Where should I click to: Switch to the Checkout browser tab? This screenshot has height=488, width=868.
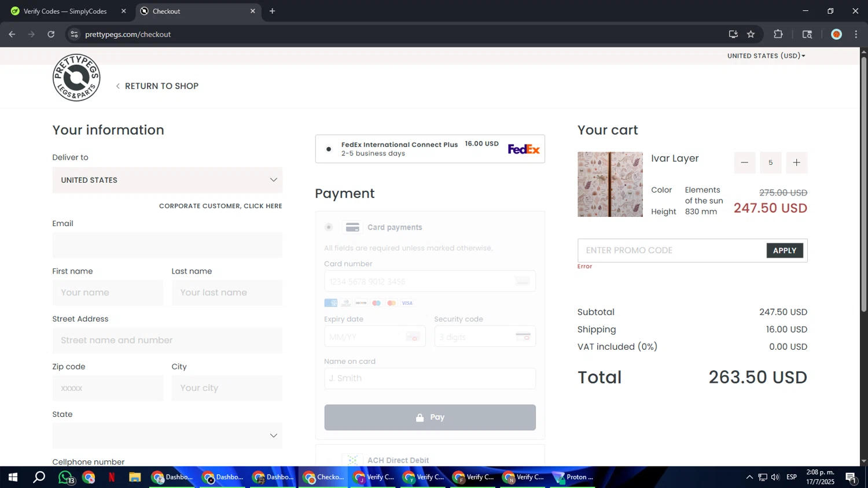197,11
